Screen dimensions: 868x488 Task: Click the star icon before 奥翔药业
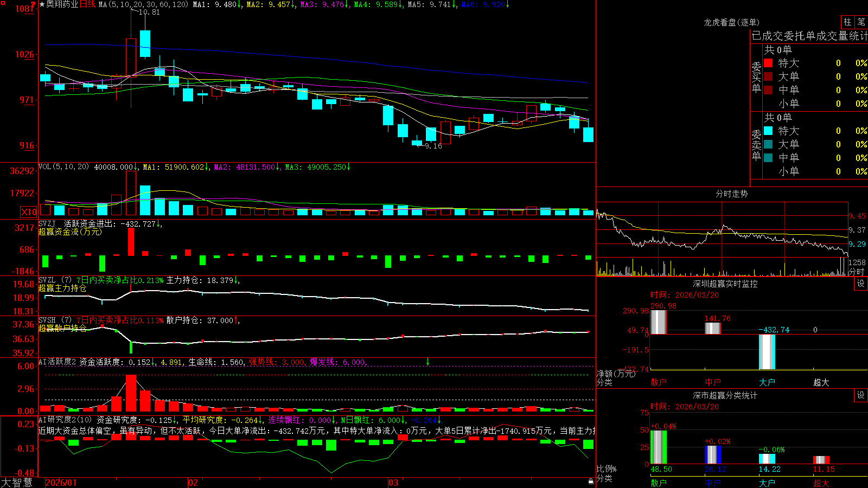point(42,4)
